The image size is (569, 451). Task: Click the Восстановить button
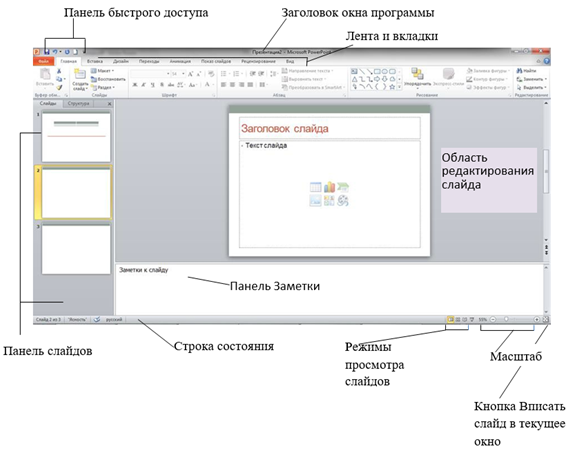(108, 79)
